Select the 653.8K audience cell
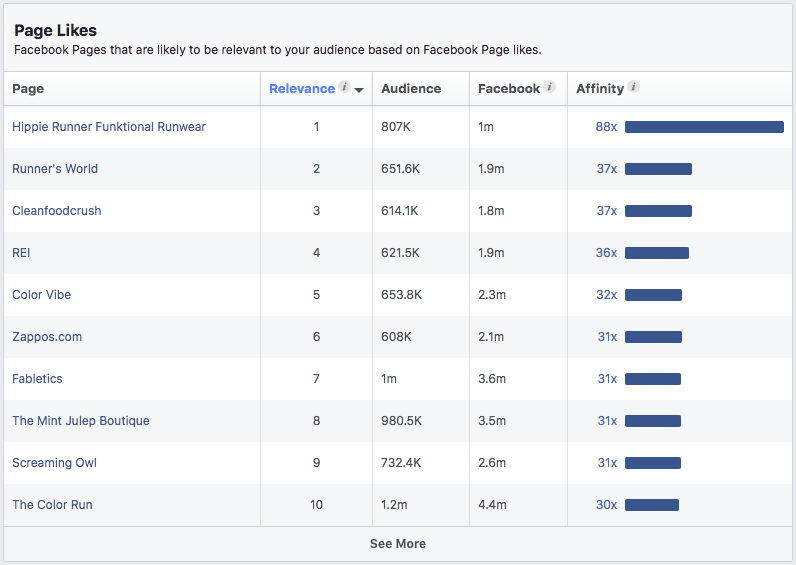This screenshot has width=796, height=565. (x=401, y=295)
